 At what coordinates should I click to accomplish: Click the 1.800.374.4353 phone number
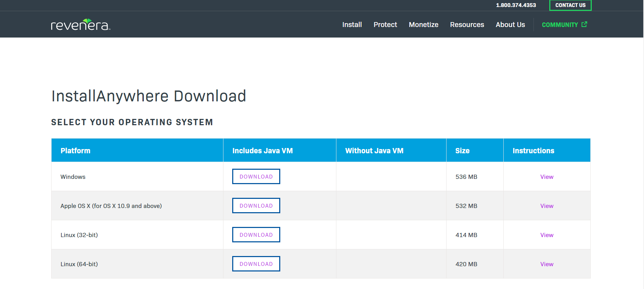coord(516,5)
